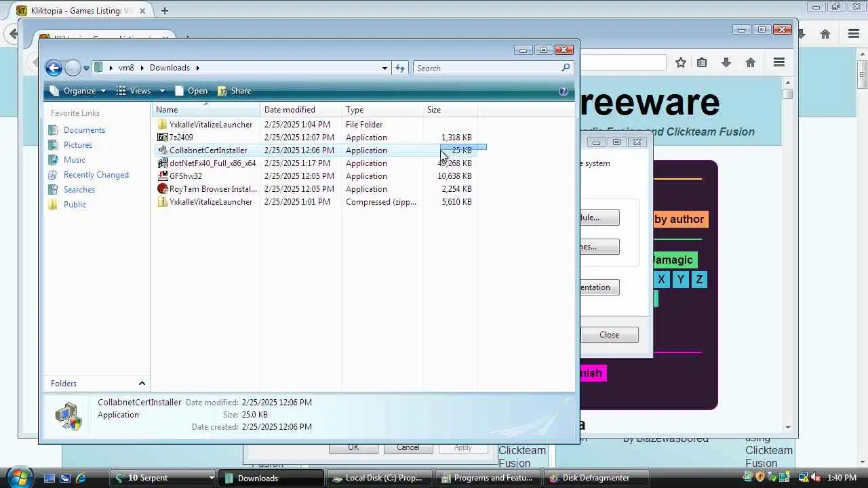Screen dimensions: 868x488
Task: Open hamburger menu in inner browser window
Action: 779,62
